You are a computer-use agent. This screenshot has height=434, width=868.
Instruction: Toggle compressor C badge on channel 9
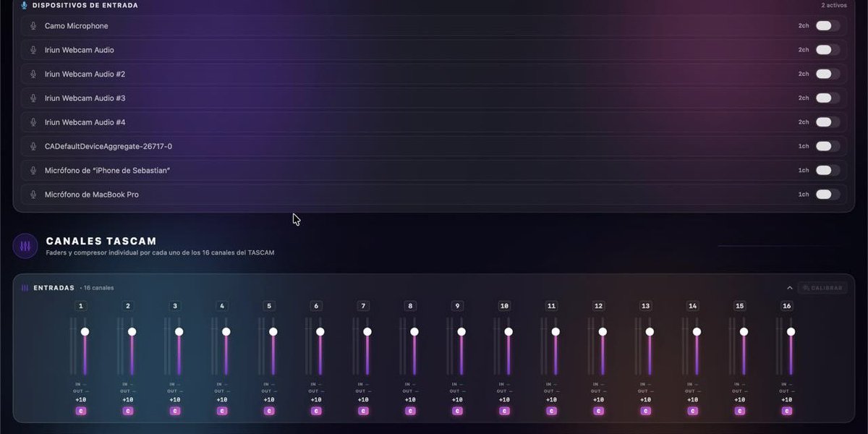[457, 411]
